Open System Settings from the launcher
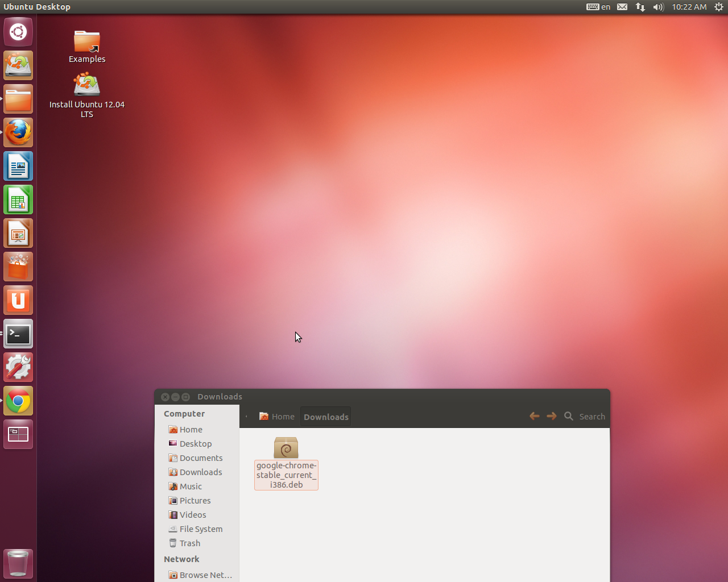Screen dimensions: 728x582 point(18,367)
